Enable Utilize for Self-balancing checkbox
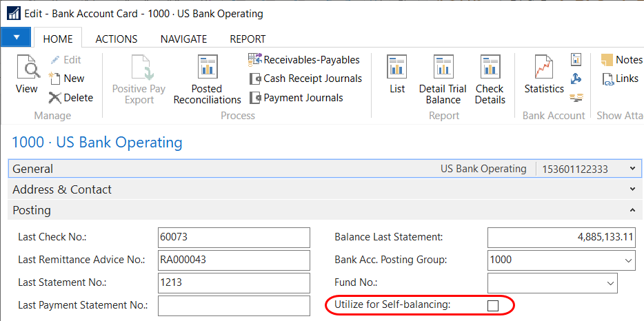Viewport: 644px width, 321px height. click(x=493, y=305)
